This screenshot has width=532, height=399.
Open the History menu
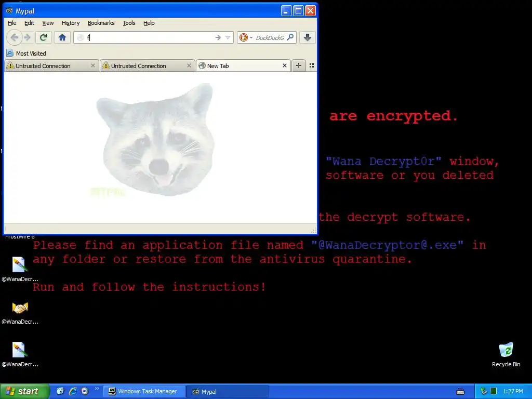[x=71, y=23]
